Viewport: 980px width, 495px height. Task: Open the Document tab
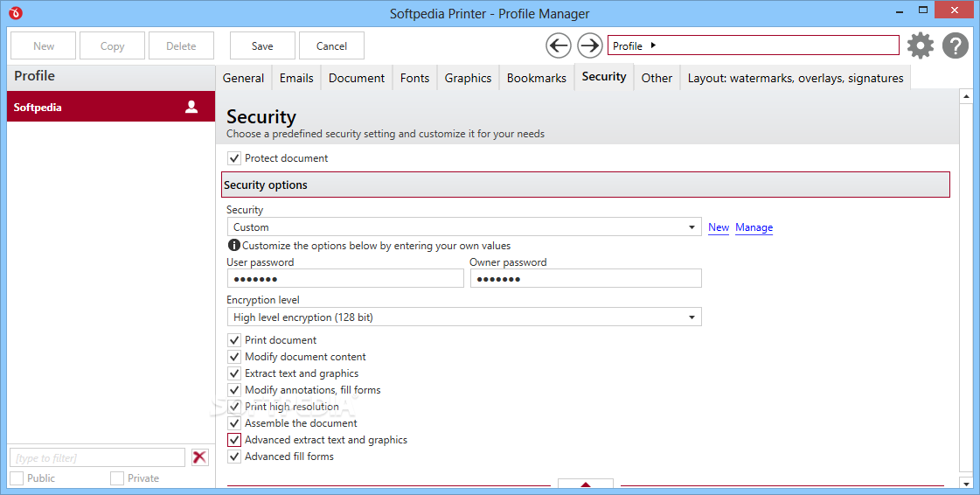pyautogui.click(x=357, y=78)
